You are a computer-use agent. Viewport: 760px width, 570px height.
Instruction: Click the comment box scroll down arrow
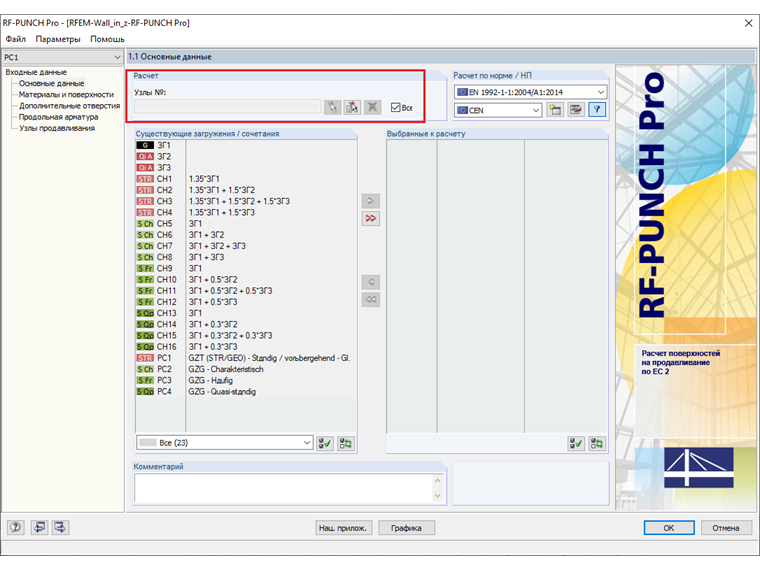[438, 496]
